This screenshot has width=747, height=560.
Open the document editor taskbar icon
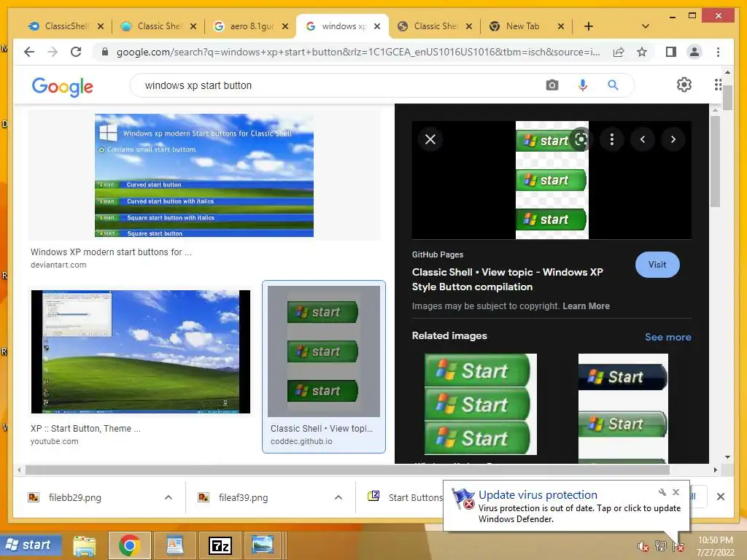174,545
